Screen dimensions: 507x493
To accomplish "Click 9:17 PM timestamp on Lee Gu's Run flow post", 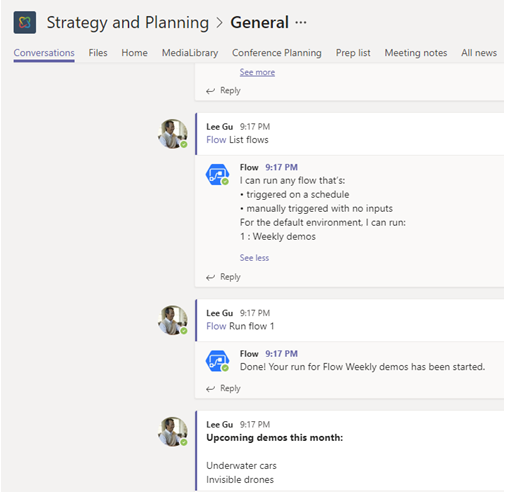I will coord(255,313).
